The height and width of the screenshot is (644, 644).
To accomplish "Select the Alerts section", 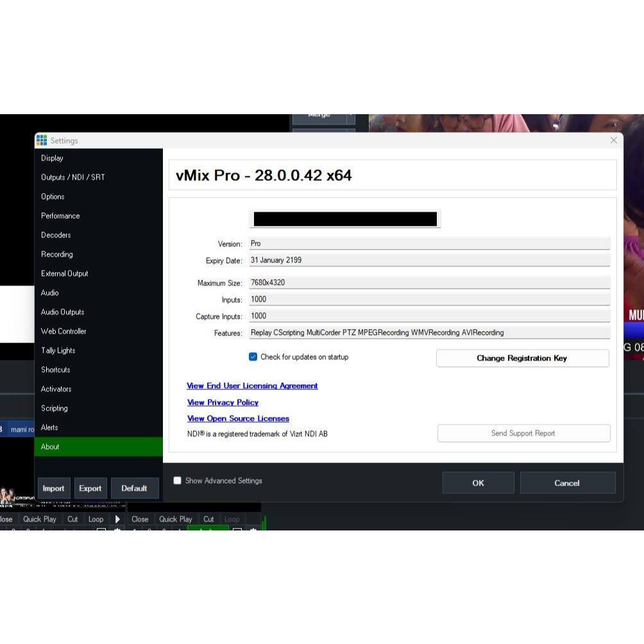I will 99,428.
